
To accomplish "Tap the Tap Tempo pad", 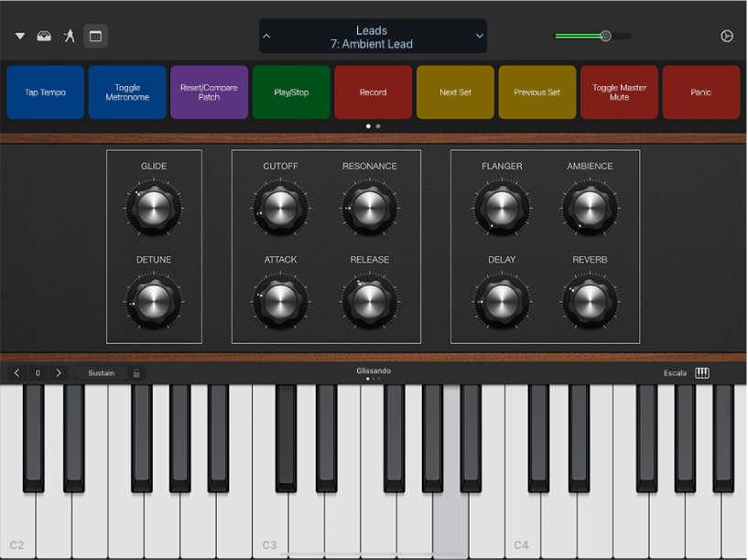I will [45, 92].
